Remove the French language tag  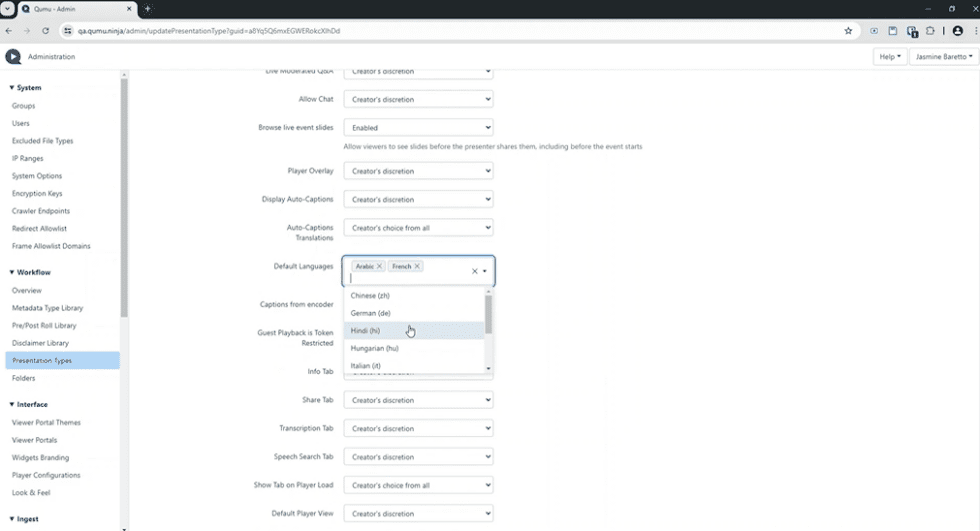417,267
